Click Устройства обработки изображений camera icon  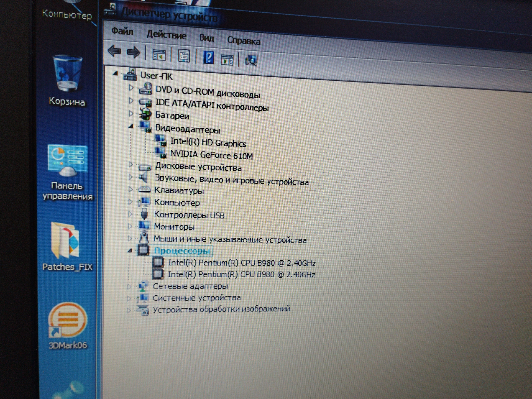click(x=143, y=310)
